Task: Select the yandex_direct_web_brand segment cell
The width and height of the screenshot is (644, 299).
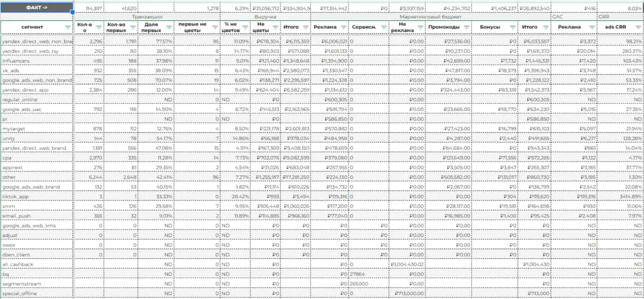Action: pyautogui.click(x=37, y=148)
